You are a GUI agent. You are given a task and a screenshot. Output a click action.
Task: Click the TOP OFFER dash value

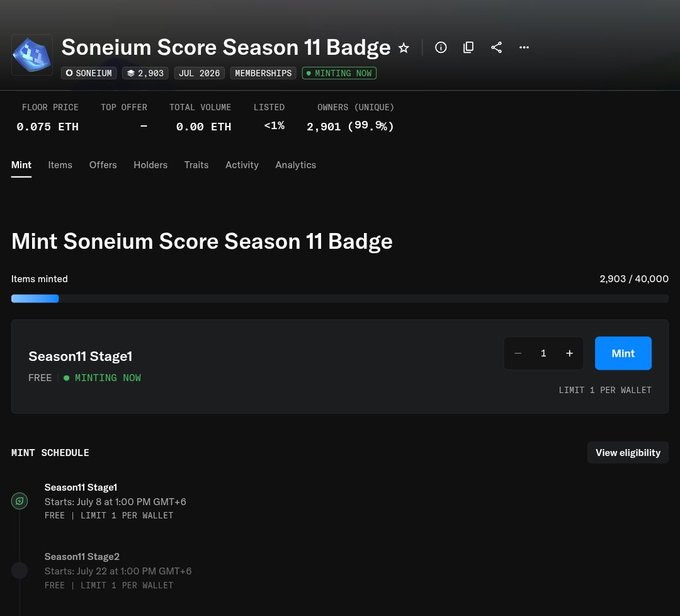[144, 126]
